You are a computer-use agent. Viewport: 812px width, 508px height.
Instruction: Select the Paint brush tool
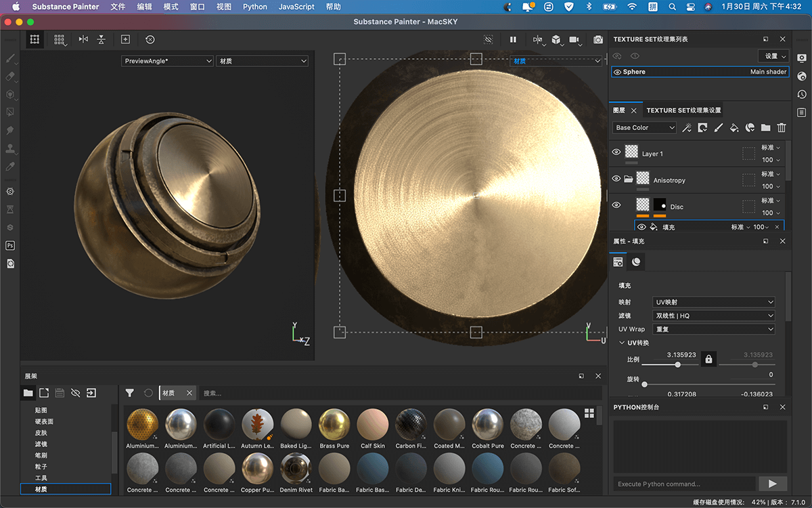pos(10,60)
